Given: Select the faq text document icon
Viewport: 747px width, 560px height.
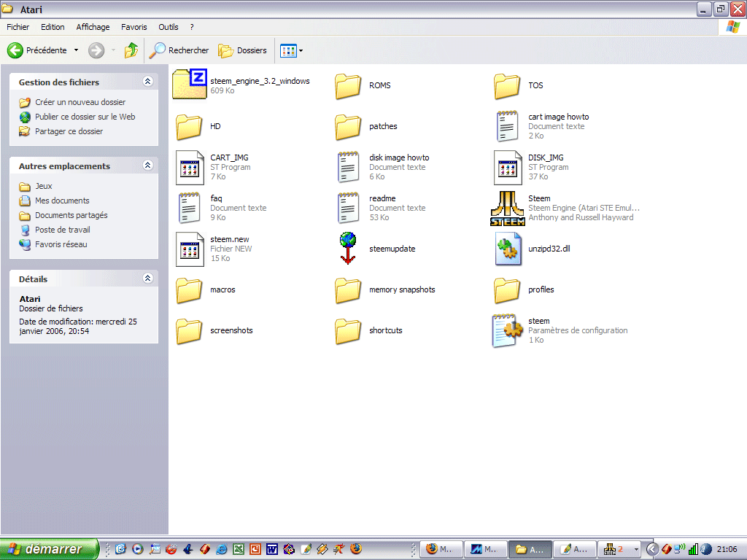Looking at the screenshot, I should [189, 208].
